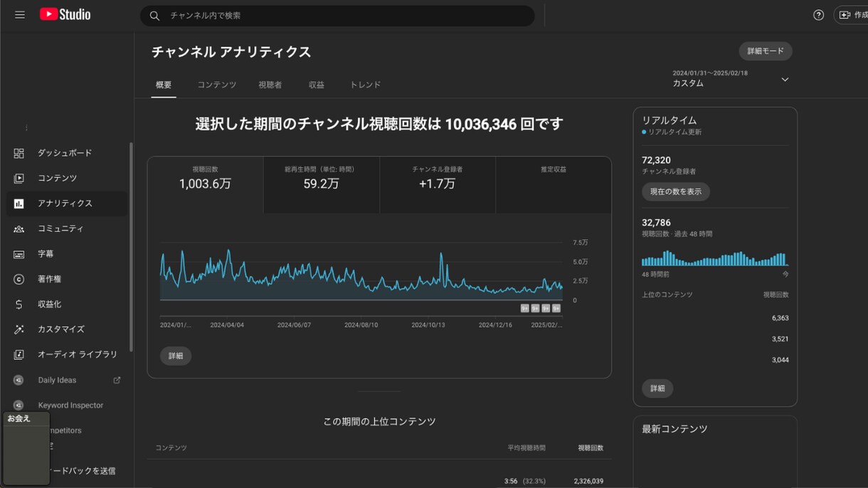Open カスタマイズ magic wand icon

pos(19,329)
